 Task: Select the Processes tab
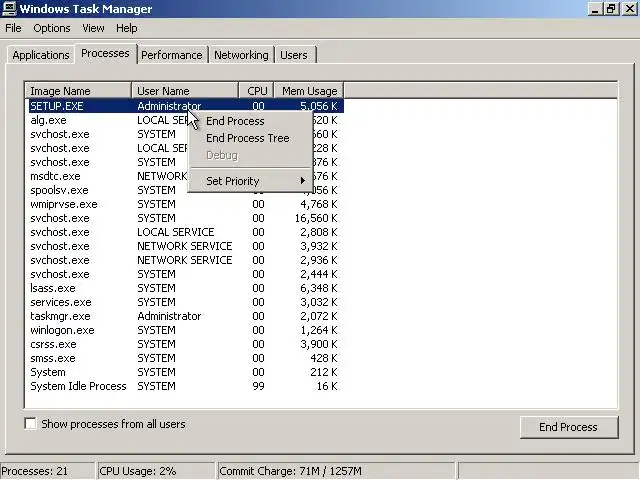click(x=105, y=53)
